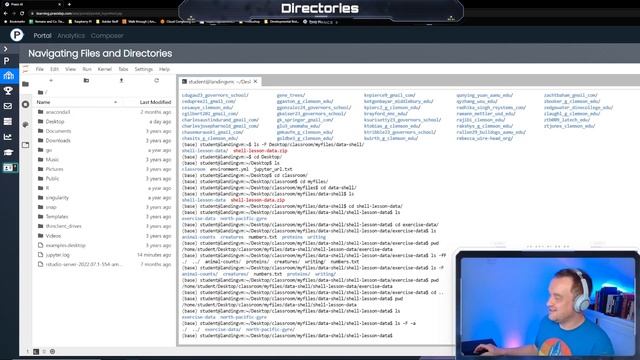Click the presenter webcam video thumbnail
Screen dimensions: 640x360
(547, 305)
